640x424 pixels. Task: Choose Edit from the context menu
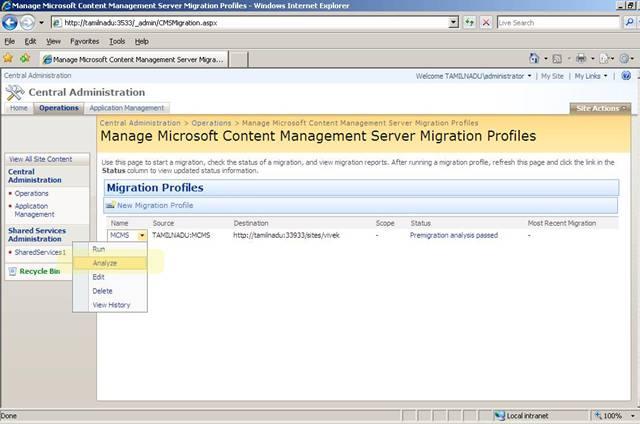(x=110, y=277)
